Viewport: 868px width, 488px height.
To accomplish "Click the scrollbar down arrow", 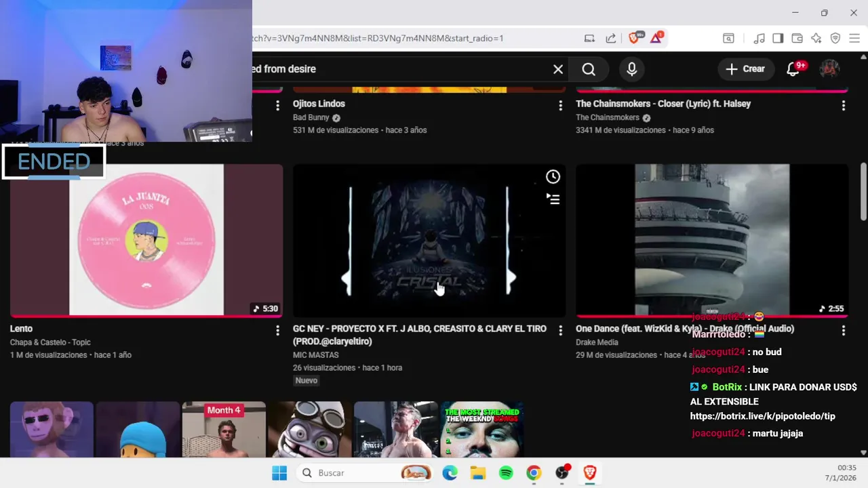I will click(863, 452).
